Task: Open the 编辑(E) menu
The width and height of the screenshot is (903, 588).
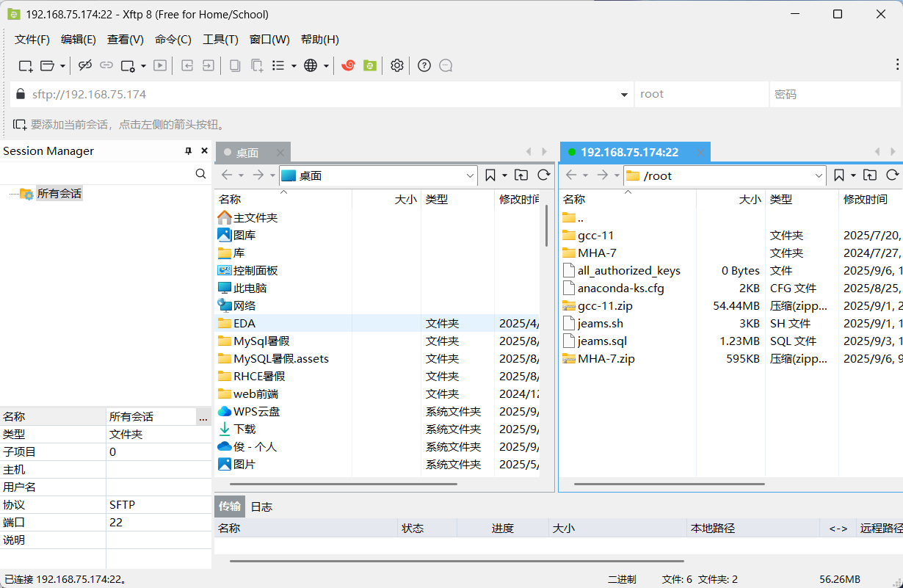Action: click(78, 40)
